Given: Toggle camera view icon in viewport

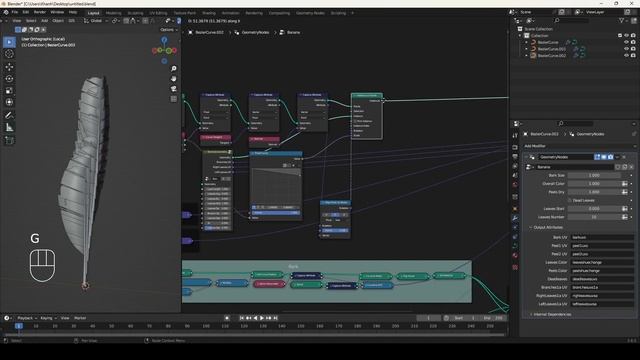Looking at the screenshot, I should (x=173, y=89).
